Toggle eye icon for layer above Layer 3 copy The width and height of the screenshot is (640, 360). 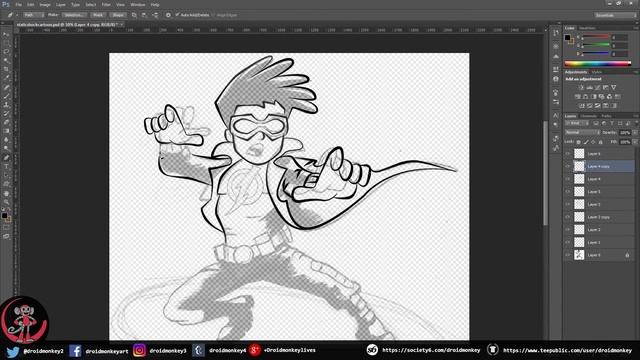point(567,204)
